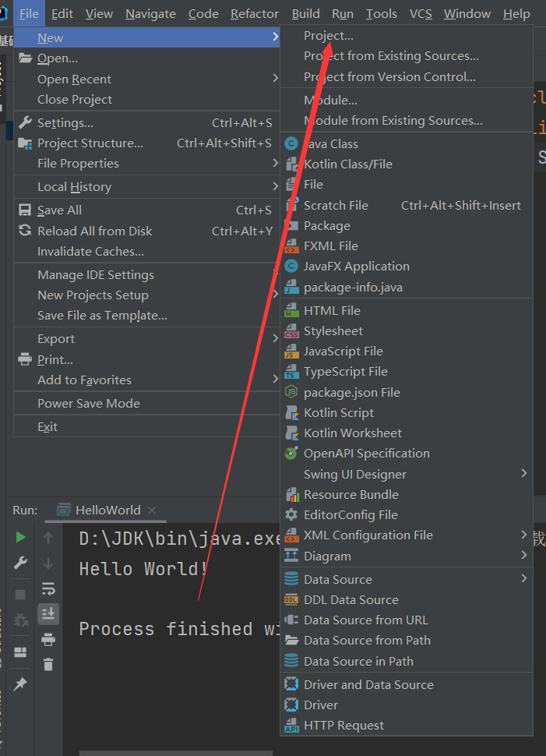Toggle scroll to end icon in console

(48, 614)
